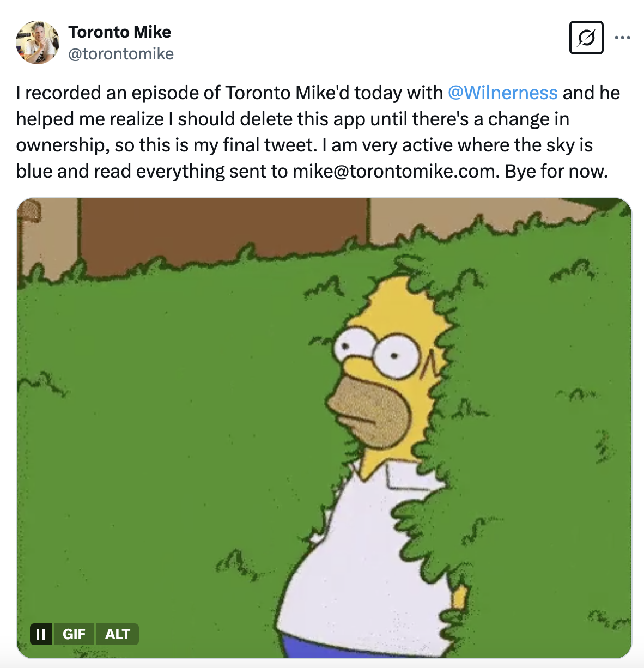Click Toronto Mike's profile avatar

point(38,42)
